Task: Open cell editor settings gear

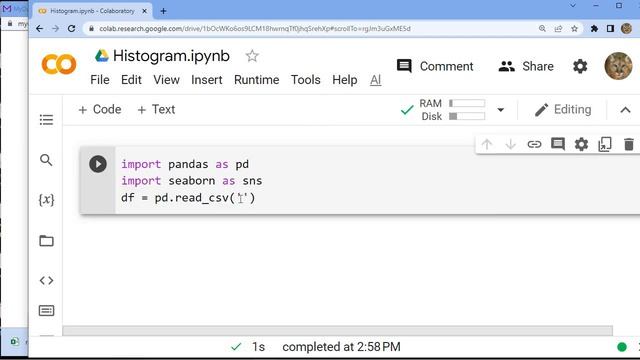Action: tap(581, 144)
